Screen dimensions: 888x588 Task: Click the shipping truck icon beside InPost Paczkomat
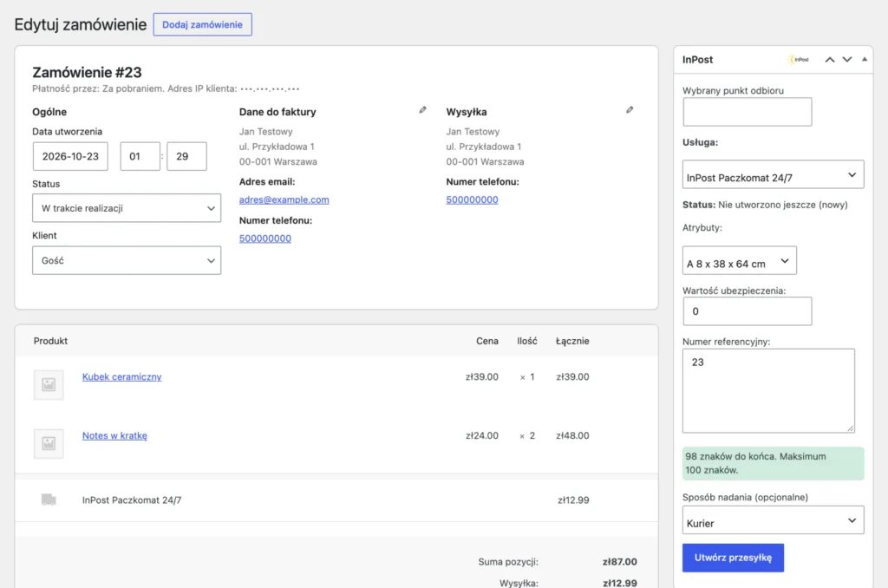tap(49, 500)
